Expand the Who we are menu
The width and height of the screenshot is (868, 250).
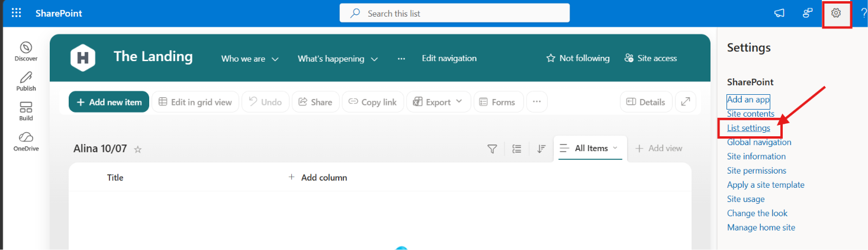pyautogui.click(x=250, y=59)
